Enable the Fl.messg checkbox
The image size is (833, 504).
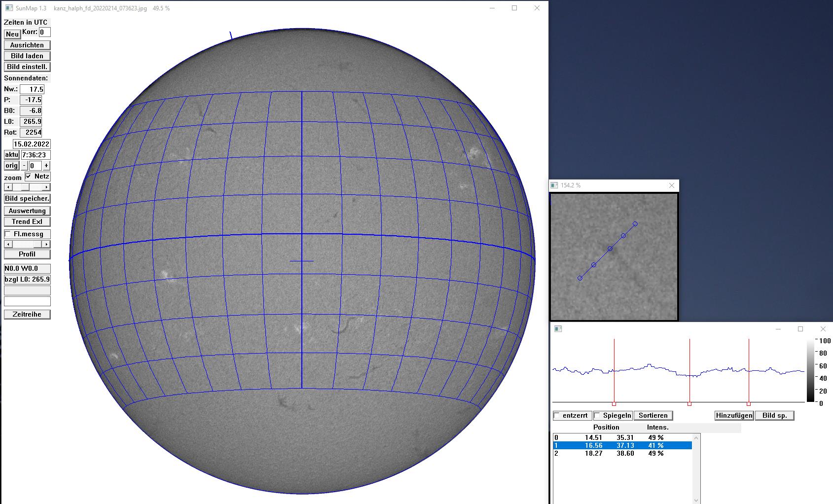(8, 234)
